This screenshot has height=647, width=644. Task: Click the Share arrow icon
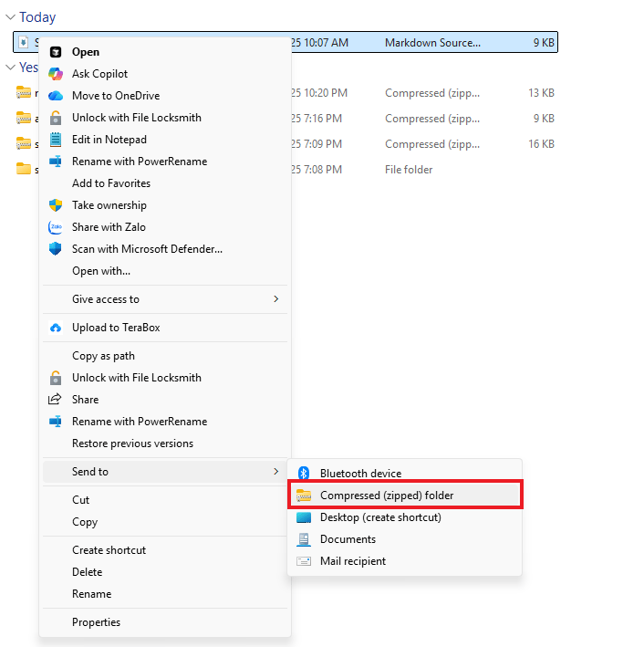(x=55, y=399)
